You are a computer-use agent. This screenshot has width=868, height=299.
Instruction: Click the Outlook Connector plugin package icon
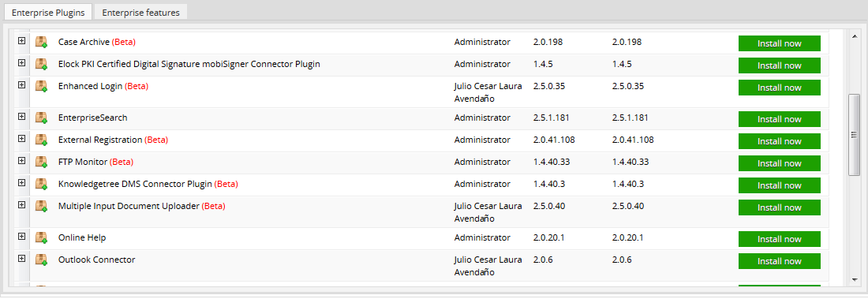42,260
